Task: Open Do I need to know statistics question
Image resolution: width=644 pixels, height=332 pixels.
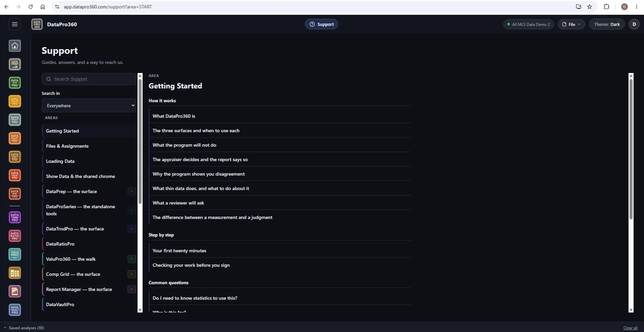Action: click(x=280, y=298)
